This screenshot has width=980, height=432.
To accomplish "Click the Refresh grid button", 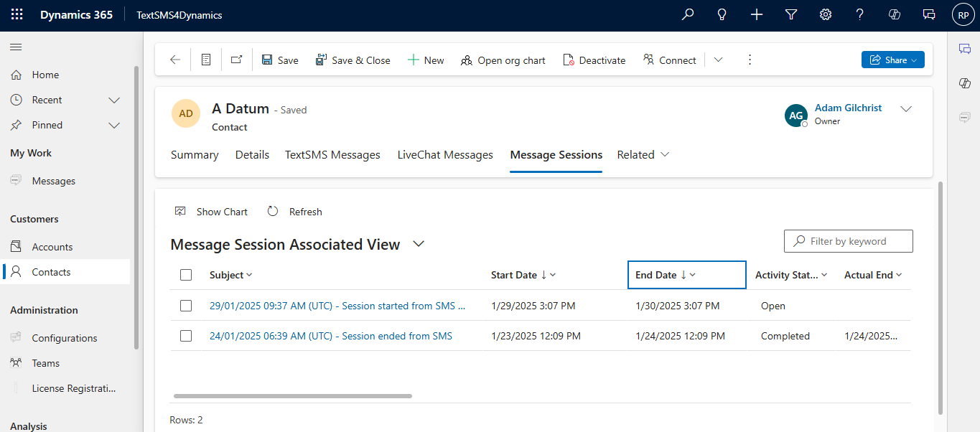I will (x=295, y=212).
